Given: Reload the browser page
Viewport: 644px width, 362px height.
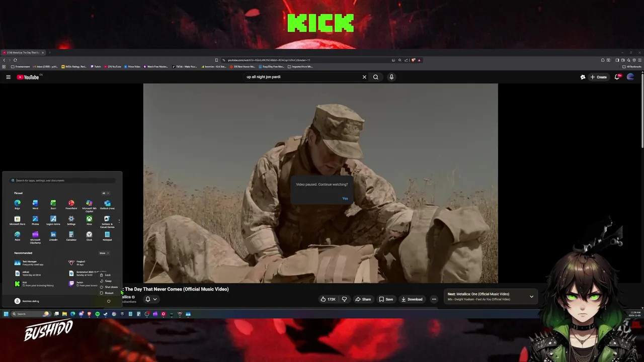Looking at the screenshot, I should (15, 60).
